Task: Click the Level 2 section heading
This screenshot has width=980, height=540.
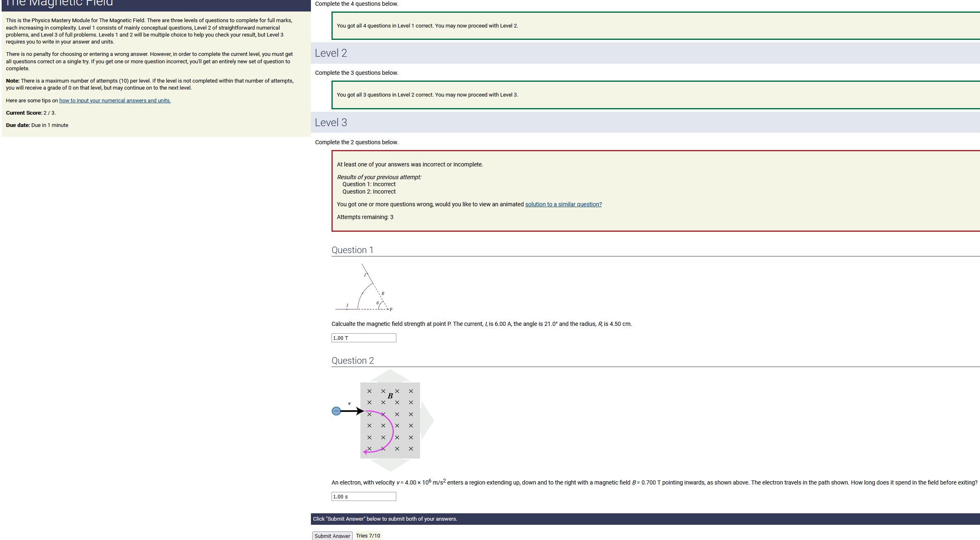Action: 331,53
